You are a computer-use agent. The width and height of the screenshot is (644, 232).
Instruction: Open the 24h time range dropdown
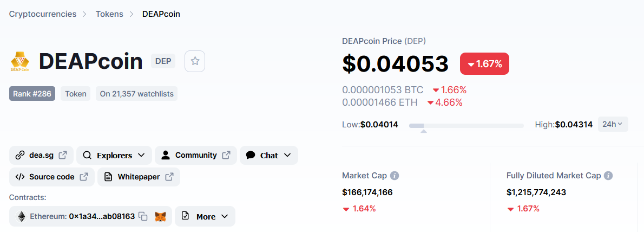pos(613,124)
